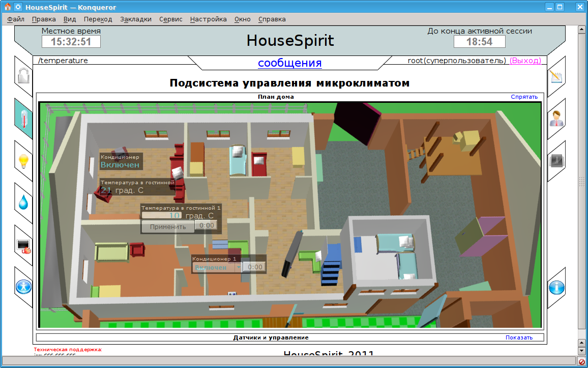
Task: Open the Настройка menu
Action: pos(208,19)
